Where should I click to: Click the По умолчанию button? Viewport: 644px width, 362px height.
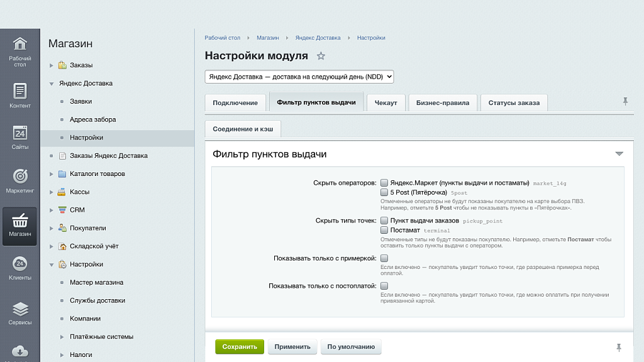pyautogui.click(x=351, y=347)
